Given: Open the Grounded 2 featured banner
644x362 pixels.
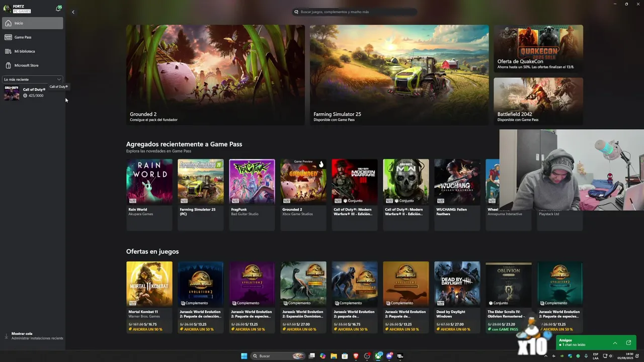Looking at the screenshot, I should coord(215,74).
